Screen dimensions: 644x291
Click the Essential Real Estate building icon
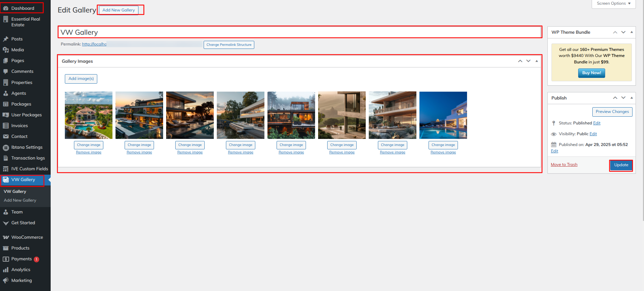(6, 19)
